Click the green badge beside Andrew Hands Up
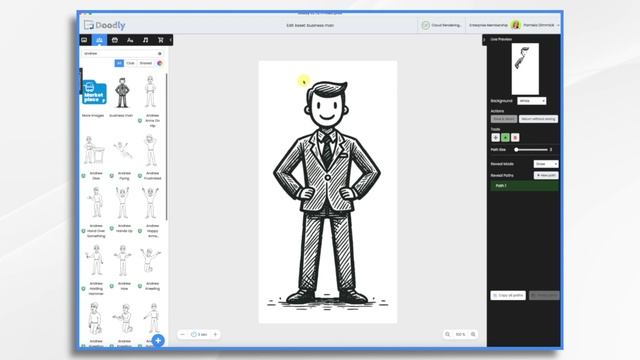This screenshot has height=360, width=640. coord(111,229)
